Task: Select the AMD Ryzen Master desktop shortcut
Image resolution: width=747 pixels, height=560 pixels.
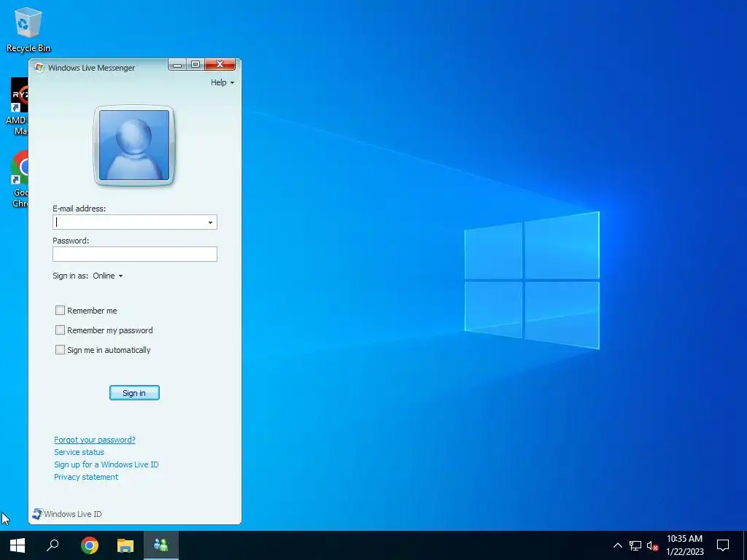Action: 18,106
